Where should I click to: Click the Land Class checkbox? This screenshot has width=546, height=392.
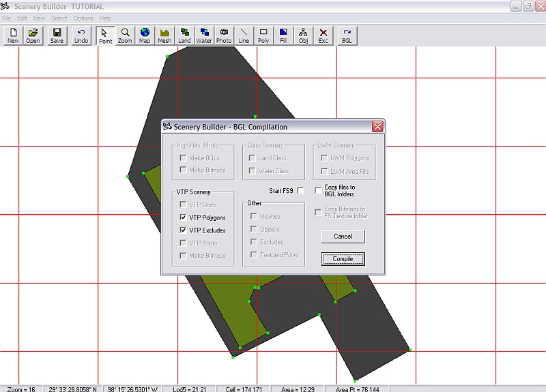252,157
